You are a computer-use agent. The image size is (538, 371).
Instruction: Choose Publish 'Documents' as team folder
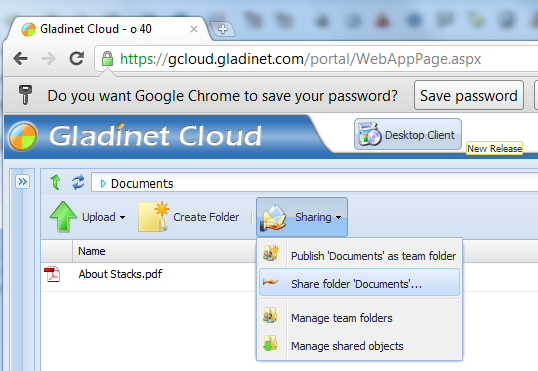(359, 255)
